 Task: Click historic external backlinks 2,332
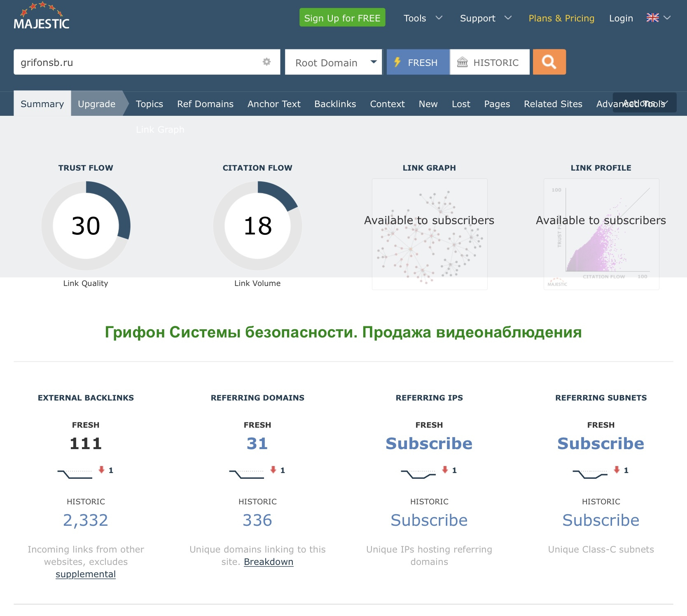tap(86, 520)
